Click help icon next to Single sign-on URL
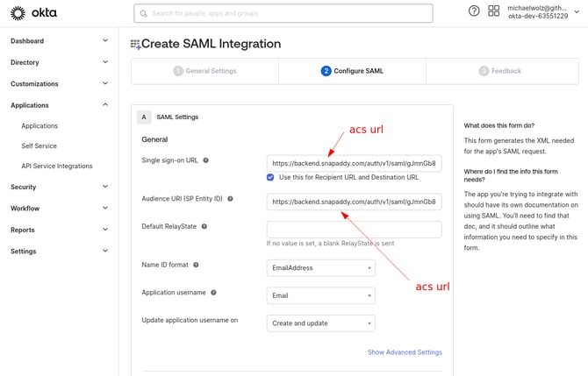This screenshot has height=376, width=588. (205, 160)
